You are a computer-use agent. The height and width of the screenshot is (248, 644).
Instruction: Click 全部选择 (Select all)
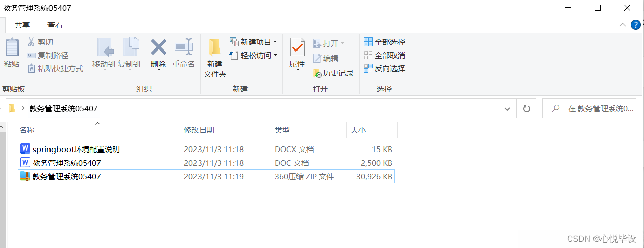click(x=384, y=42)
